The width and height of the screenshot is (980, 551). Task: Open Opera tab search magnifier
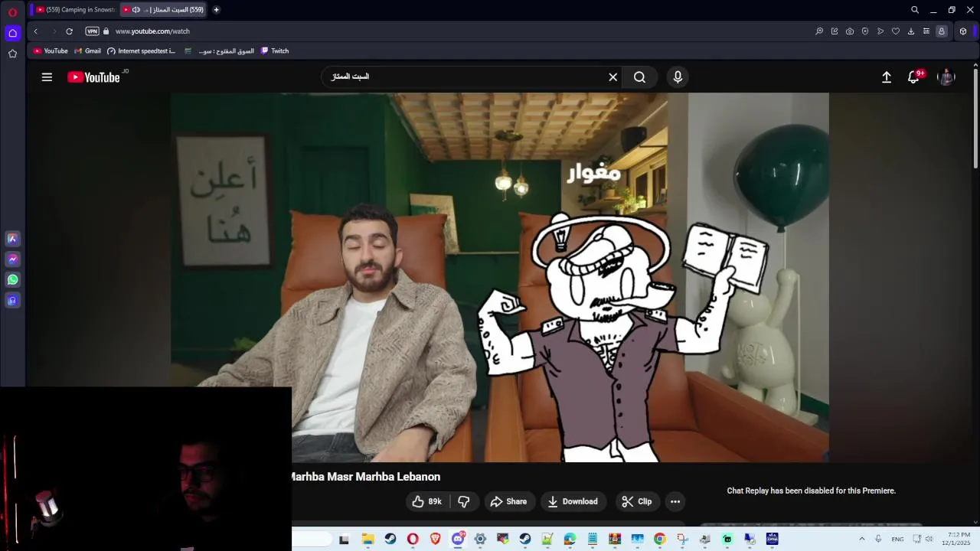coord(914,10)
